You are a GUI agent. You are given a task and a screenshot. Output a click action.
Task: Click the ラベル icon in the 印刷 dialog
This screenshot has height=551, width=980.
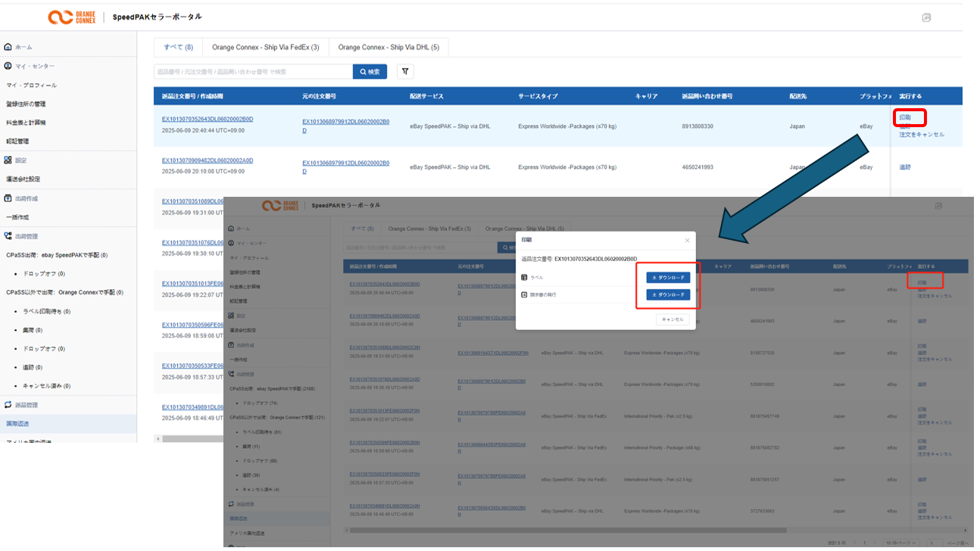click(x=524, y=278)
